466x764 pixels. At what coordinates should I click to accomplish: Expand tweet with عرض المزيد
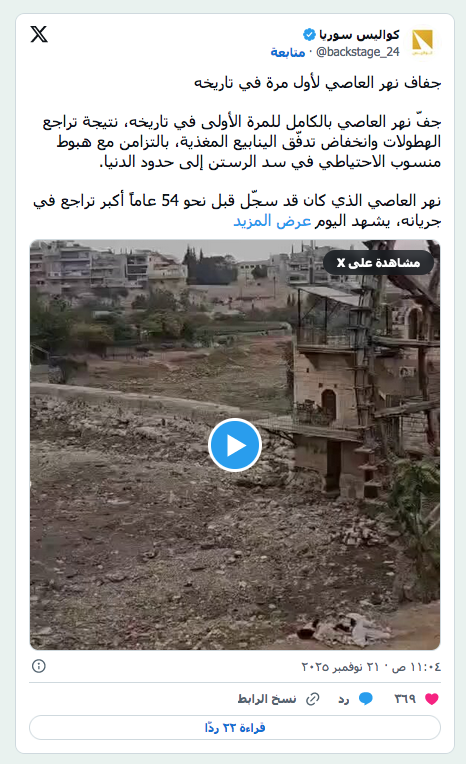272,221
